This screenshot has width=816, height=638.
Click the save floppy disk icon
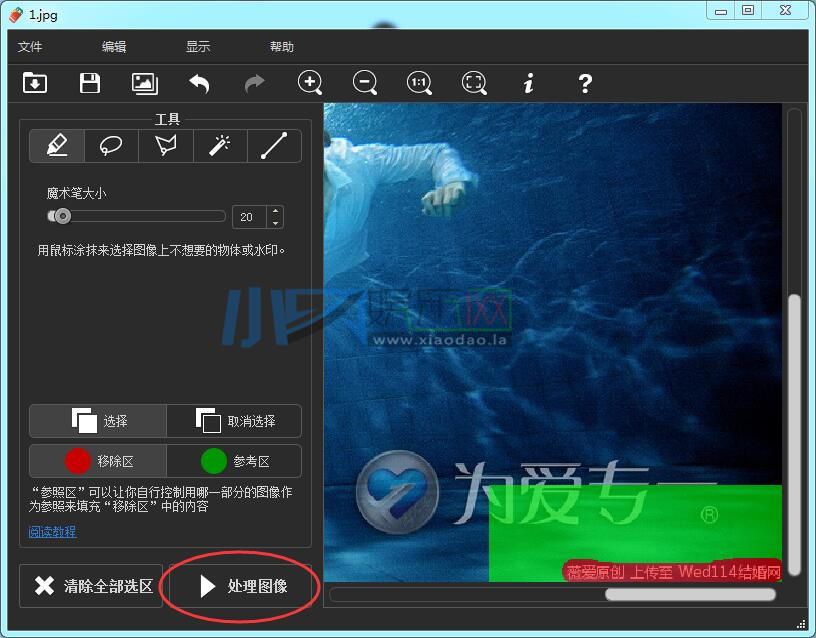[90, 83]
